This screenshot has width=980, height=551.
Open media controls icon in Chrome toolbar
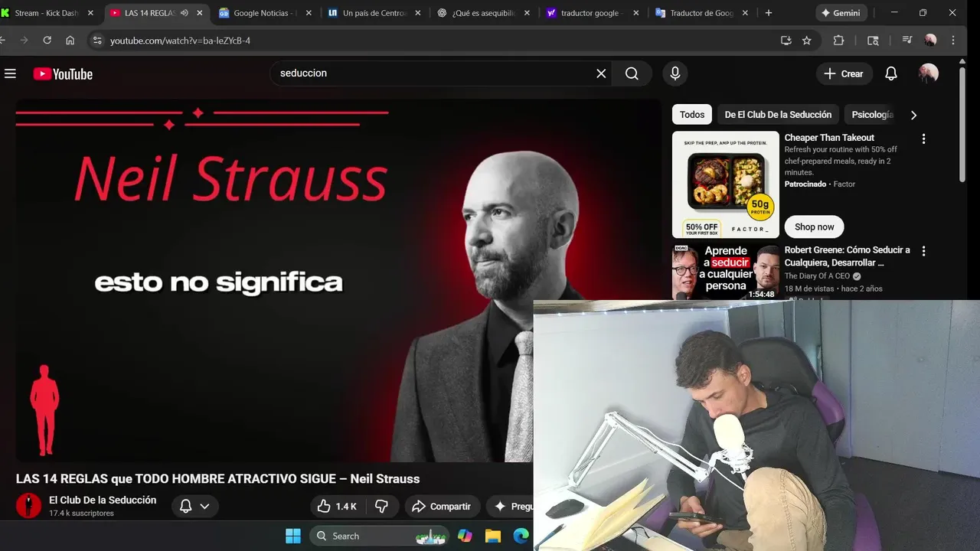907,41
